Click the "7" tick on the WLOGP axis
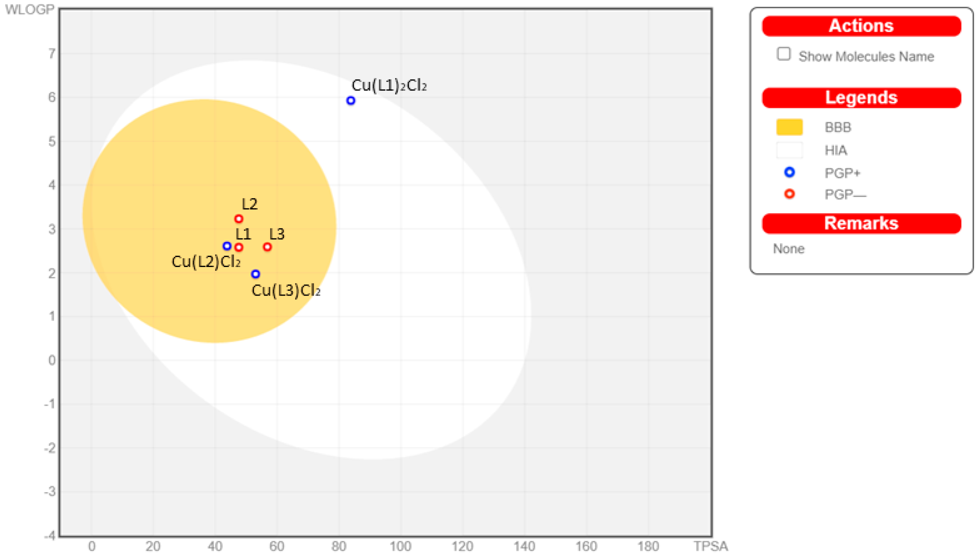 click(x=52, y=54)
